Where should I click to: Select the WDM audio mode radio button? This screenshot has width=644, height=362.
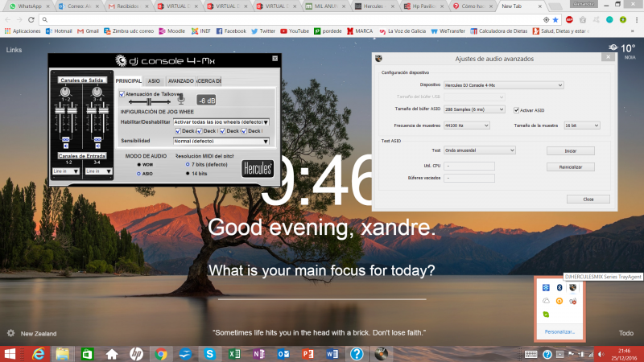(x=138, y=165)
